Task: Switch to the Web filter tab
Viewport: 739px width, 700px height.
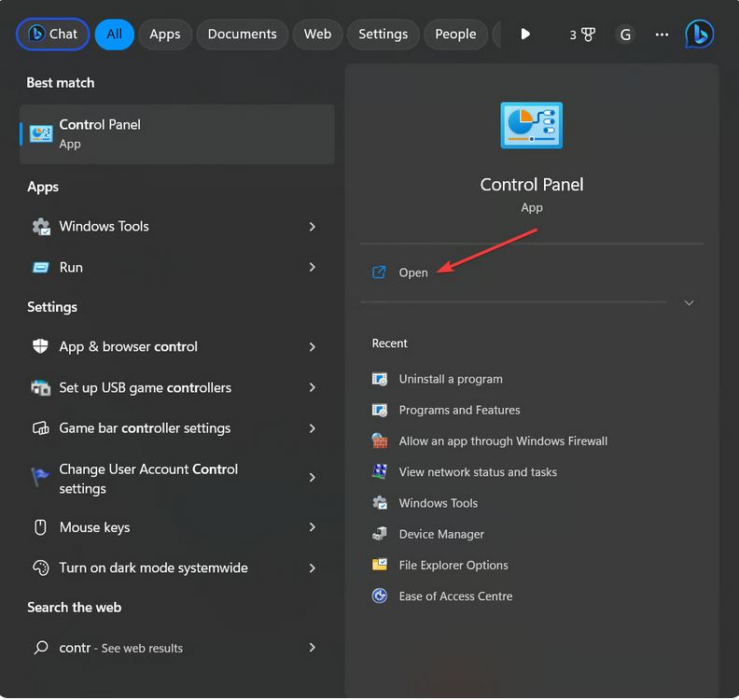Action: coord(317,34)
